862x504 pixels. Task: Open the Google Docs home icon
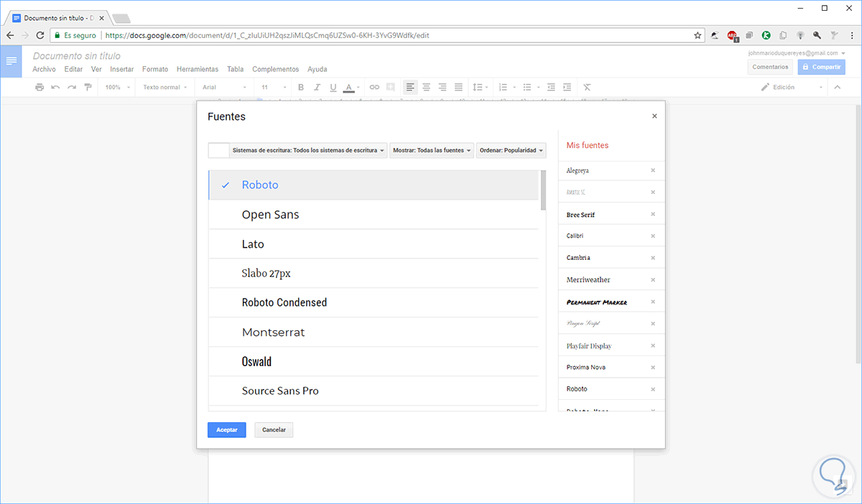tap(11, 62)
